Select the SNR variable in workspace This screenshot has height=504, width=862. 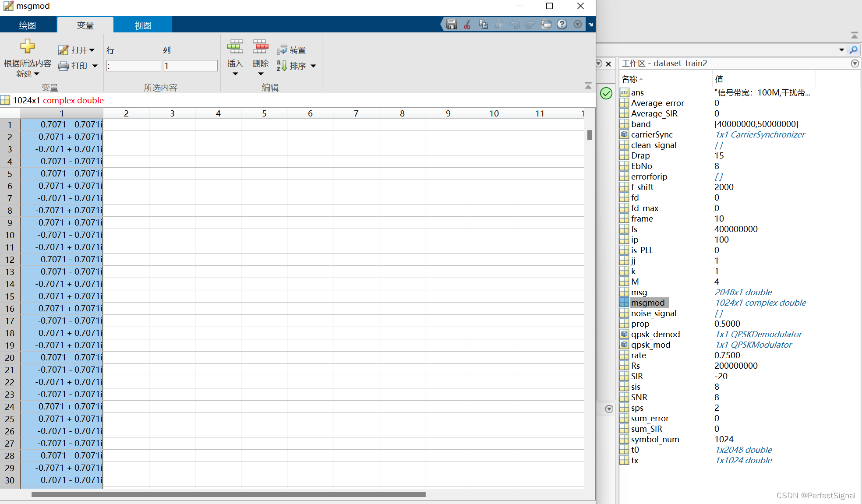(x=639, y=397)
